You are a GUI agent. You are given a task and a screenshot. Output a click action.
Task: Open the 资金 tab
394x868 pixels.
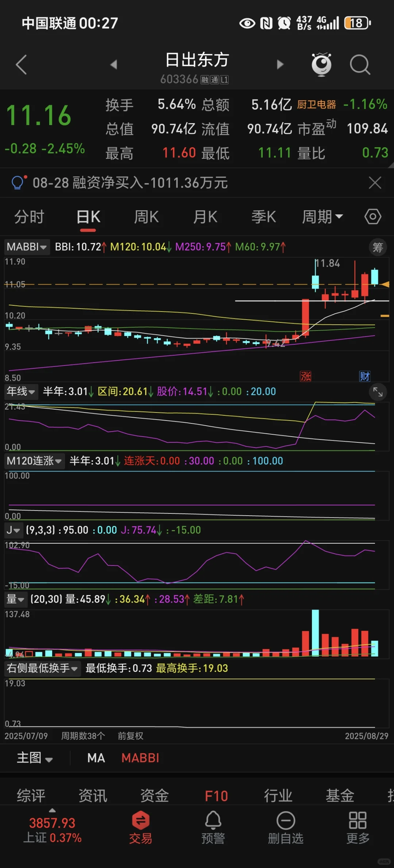pos(155,796)
